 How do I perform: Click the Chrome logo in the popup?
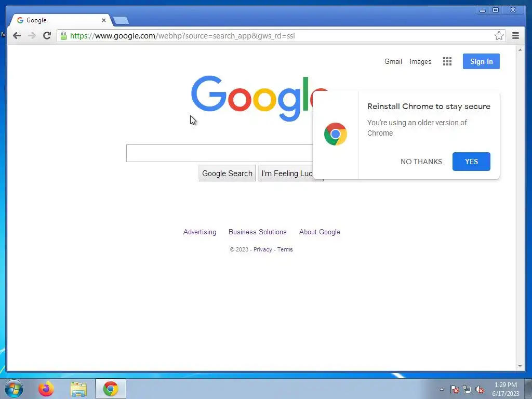pyautogui.click(x=336, y=134)
